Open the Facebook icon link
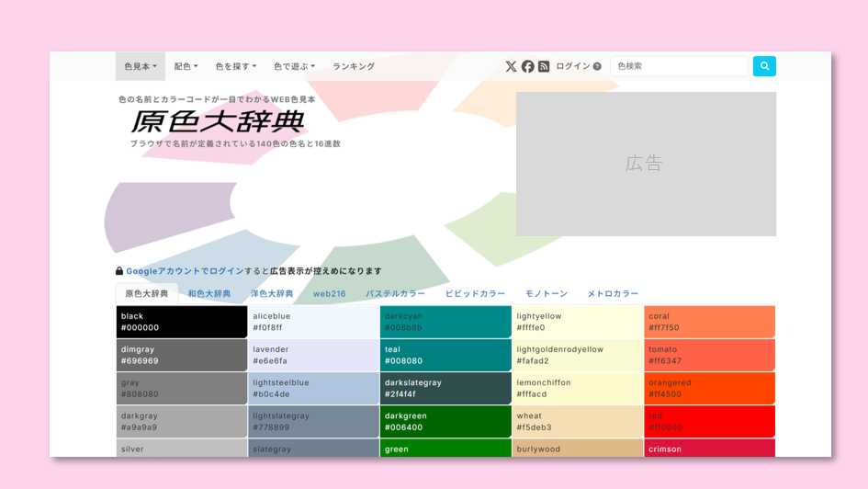868x489 pixels. pyautogui.click(x=527, y=66)
